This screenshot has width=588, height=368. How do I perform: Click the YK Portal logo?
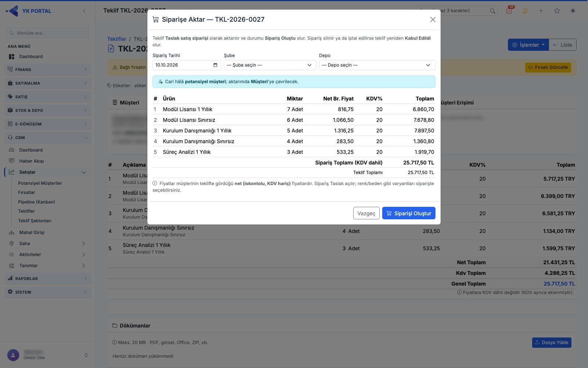coord(29,11)
